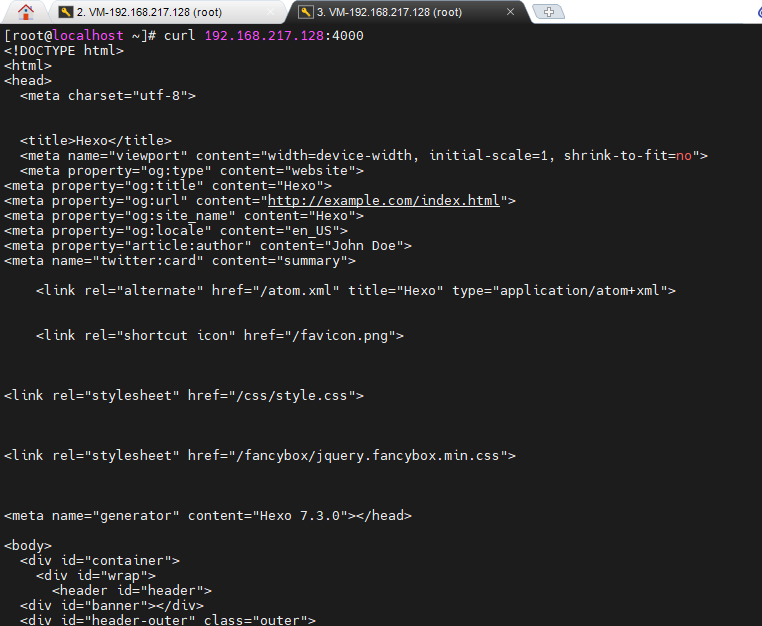The height and width of the screenshot is (626, 762).
Task: Click the div id="container" line
Action: click(100, 561)
